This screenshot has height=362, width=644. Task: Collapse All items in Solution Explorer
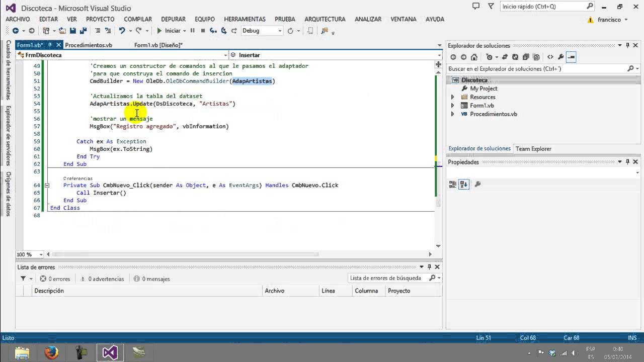click(x=526, y=57)
